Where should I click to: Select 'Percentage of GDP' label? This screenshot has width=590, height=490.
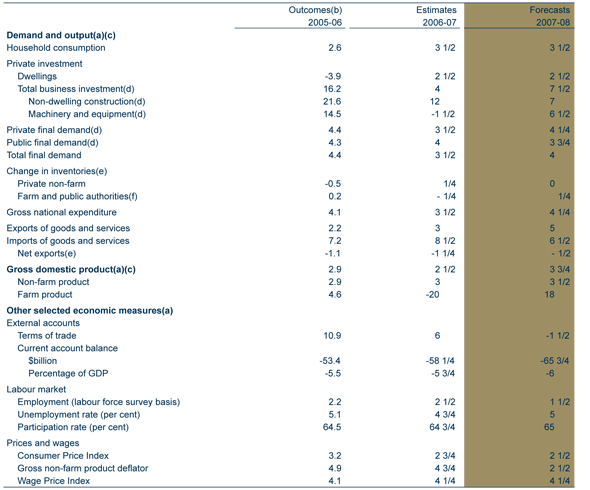tap(68, 373)
